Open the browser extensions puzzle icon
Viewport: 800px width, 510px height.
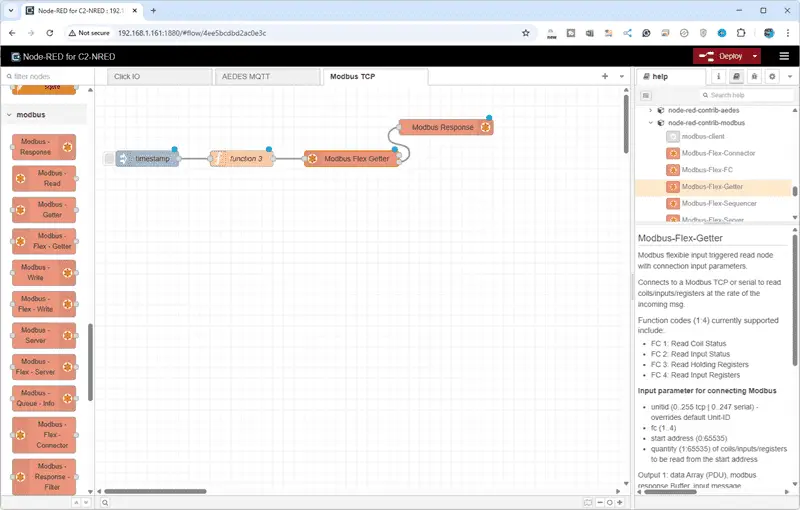(x=741, y=33)
